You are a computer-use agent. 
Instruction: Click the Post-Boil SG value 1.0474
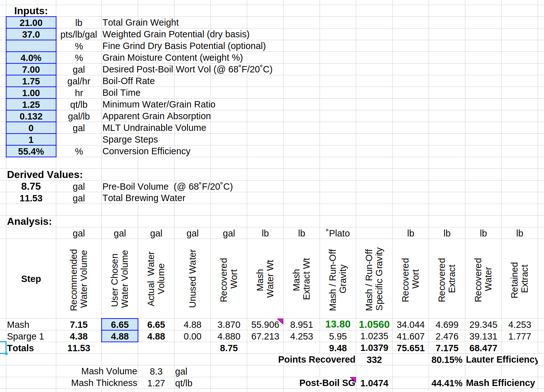(374, 383)
